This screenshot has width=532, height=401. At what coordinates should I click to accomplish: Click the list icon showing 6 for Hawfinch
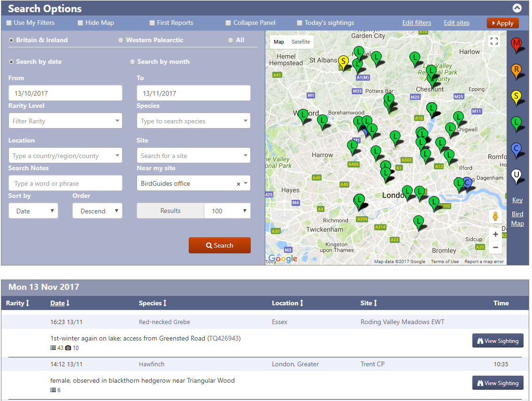point(53,390)
